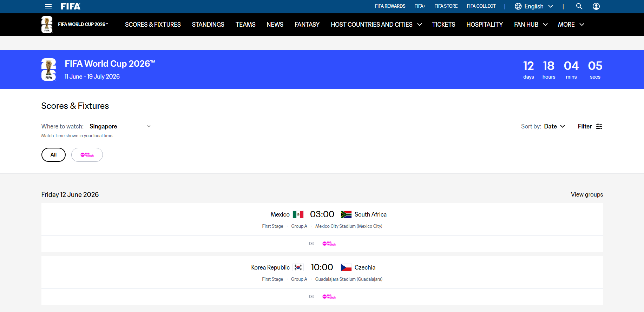Click the Friday 12 June 2026 heading

click(70, 194)
